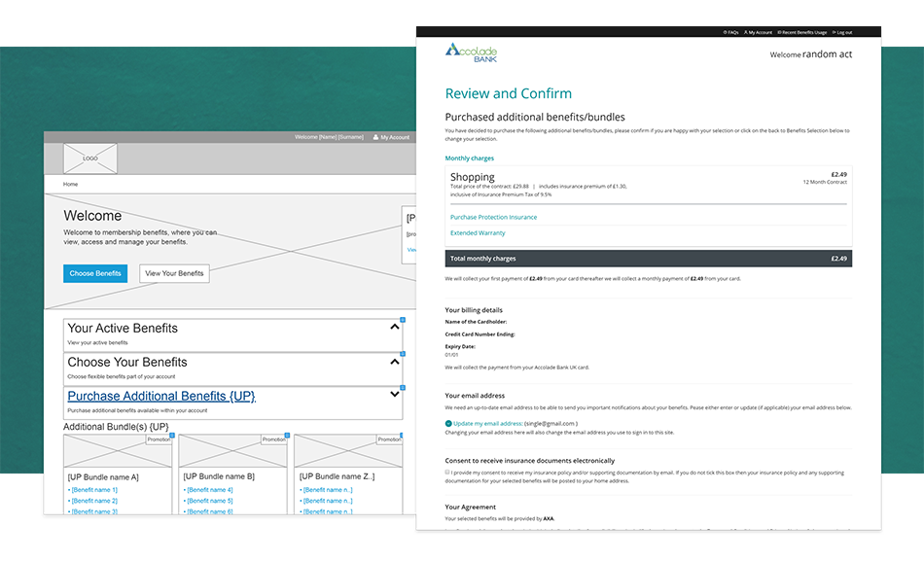Open the [Benefit name 4] link
This screenshot has width=924, height=562.
click(x=210, y=489)
